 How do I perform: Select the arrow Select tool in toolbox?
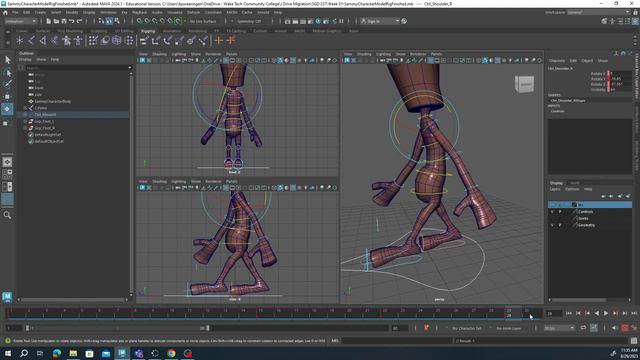point(7,60)
